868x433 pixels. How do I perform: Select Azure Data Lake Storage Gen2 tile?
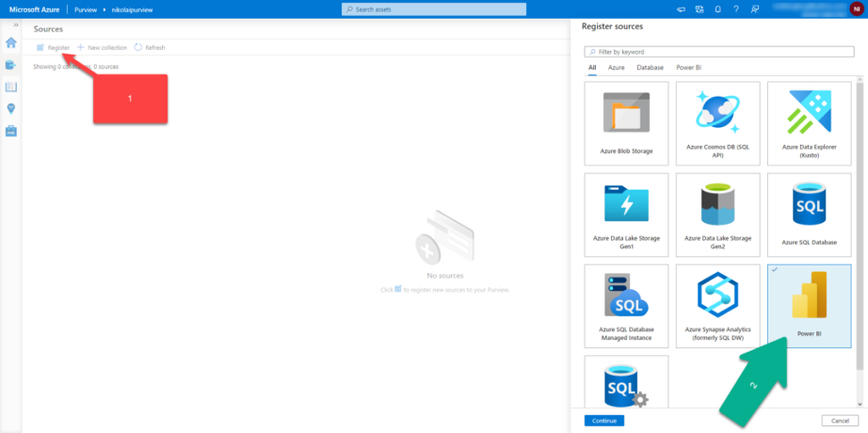tap(718, 215)
